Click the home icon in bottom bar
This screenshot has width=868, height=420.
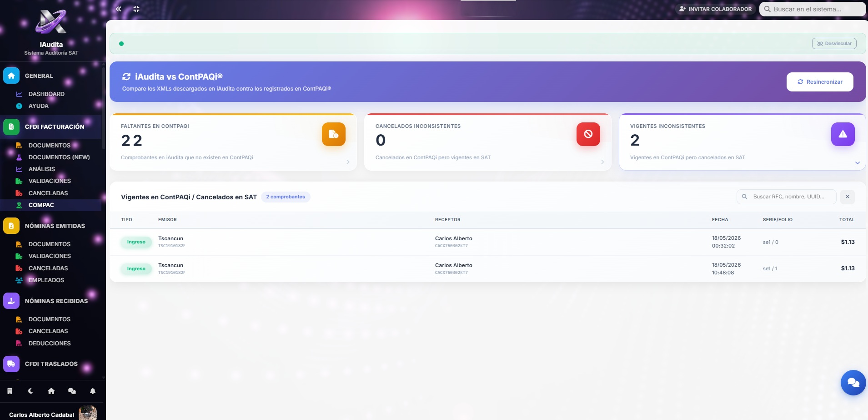(x=51, y=391)
